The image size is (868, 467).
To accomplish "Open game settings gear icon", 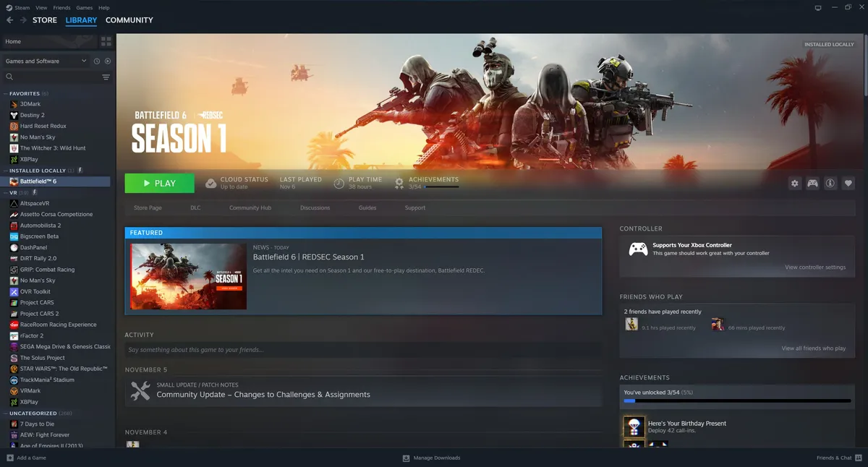I will pos(794,184).
